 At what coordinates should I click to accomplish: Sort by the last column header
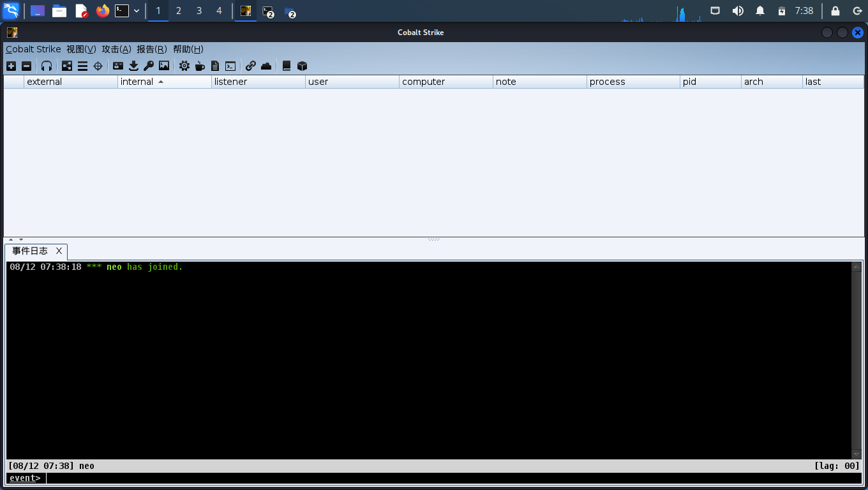pyautogui.click(x=833, y=82)
